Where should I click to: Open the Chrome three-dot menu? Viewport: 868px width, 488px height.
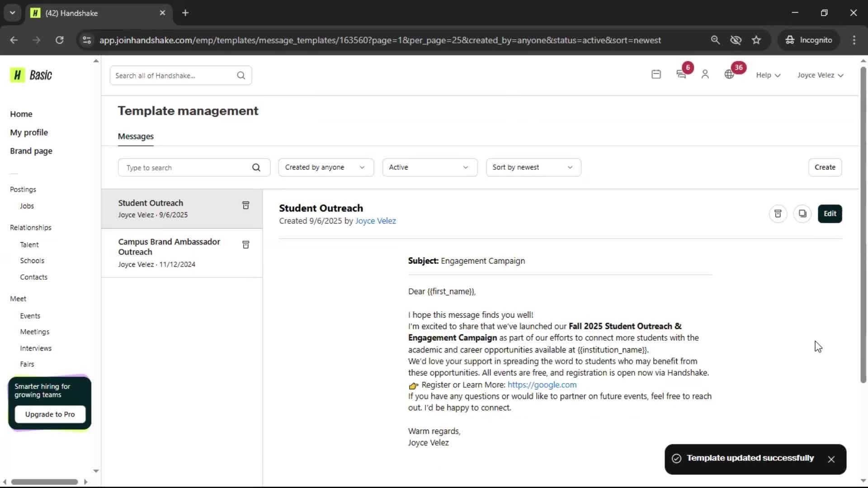(x=854, y=40)
